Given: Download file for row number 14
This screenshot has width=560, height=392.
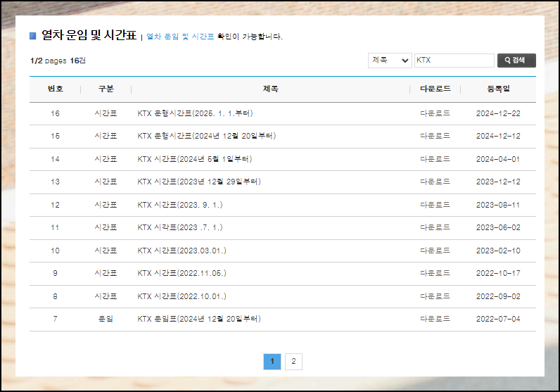Looking at the screenshot, I should pos(435,159).
